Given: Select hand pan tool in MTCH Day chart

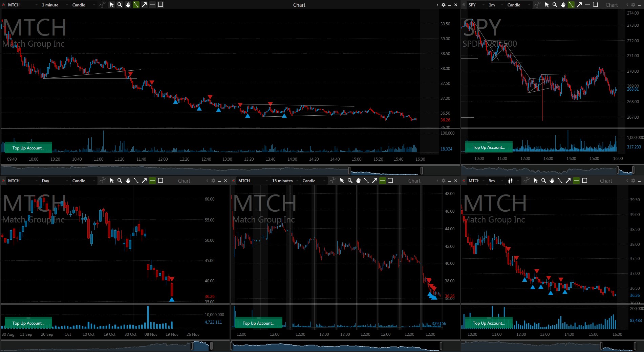Looking at the screenshot, I should point(128,181).
